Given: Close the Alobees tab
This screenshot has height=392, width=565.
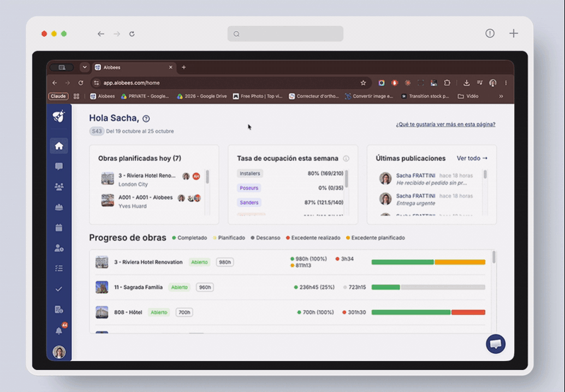Looking at the screenshot, I should click(171, 67).
